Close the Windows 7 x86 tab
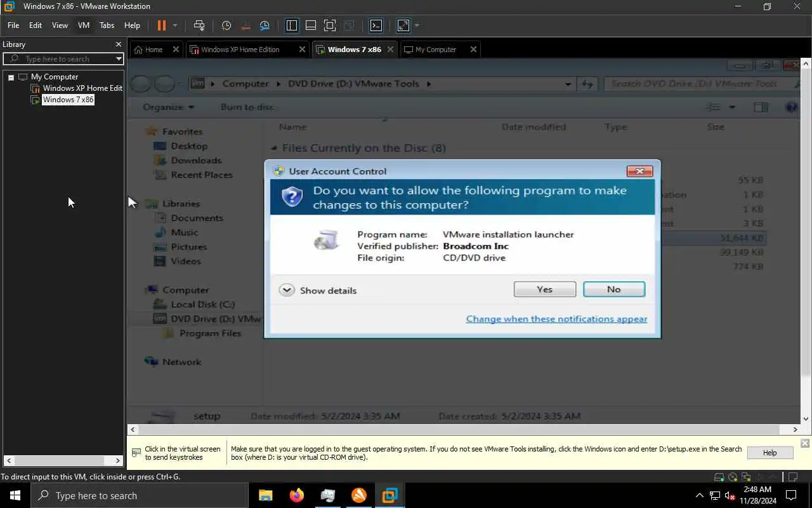Screen dimensions: 812x508 tap(390, 50)
